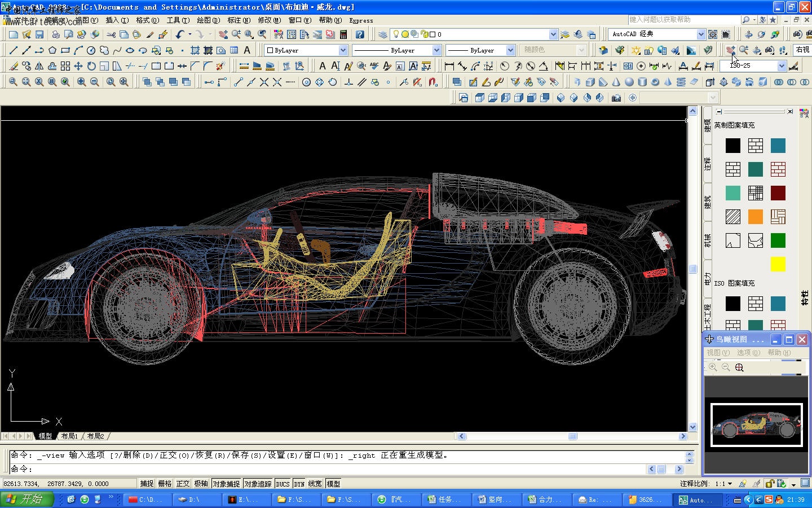Select the Mirror modify tool

pos(39,66)
